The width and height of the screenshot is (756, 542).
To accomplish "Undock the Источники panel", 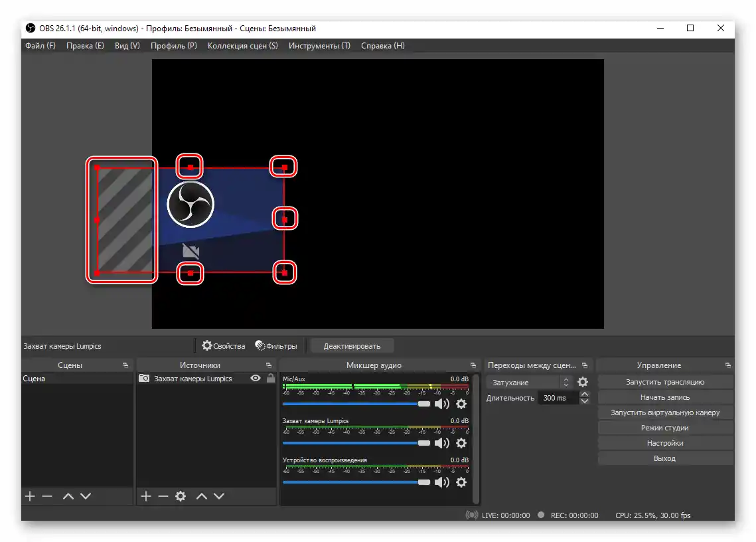I will 269,365.
